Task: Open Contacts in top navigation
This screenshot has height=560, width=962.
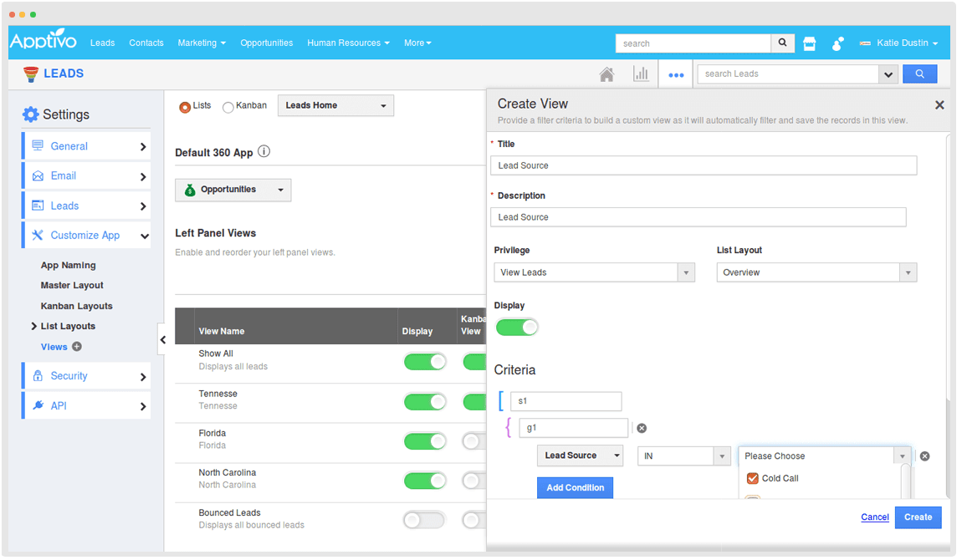Action: (x=146, y=43)
